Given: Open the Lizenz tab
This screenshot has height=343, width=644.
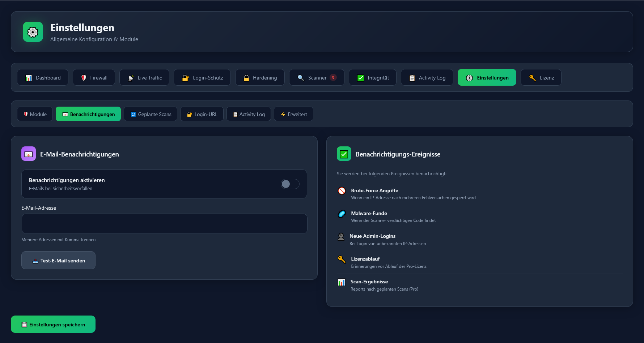Looking at the screenshot, I should pyautogui.click(x=541, y=78).
